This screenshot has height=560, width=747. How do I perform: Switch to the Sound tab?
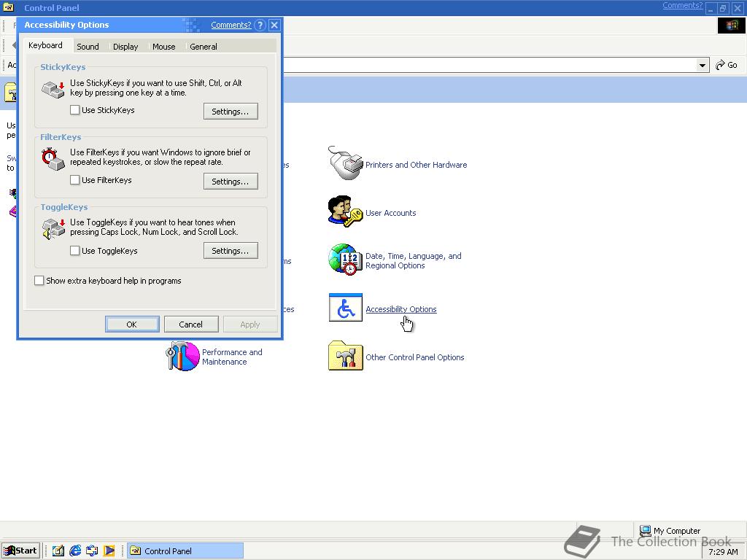88,47
